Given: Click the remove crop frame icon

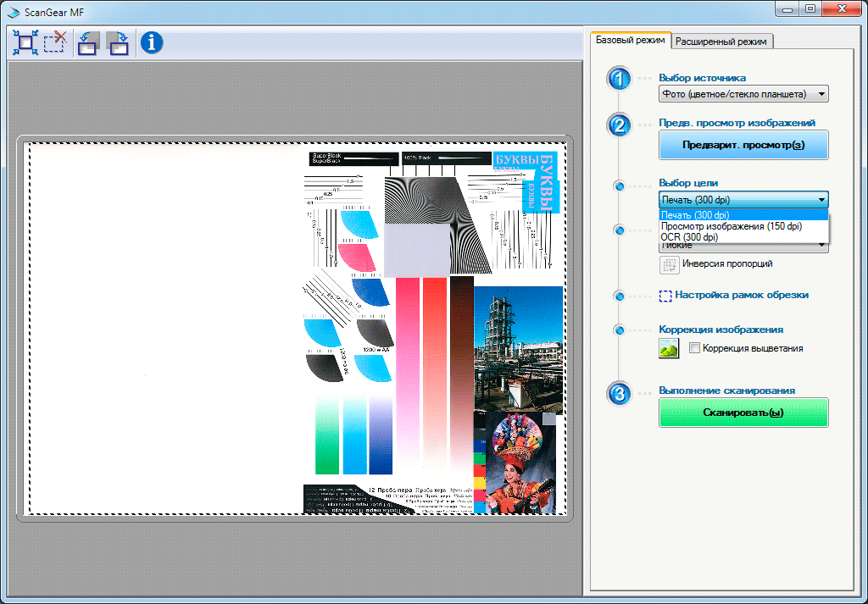Looking at the screenshot, I should [x=56, y=42].
